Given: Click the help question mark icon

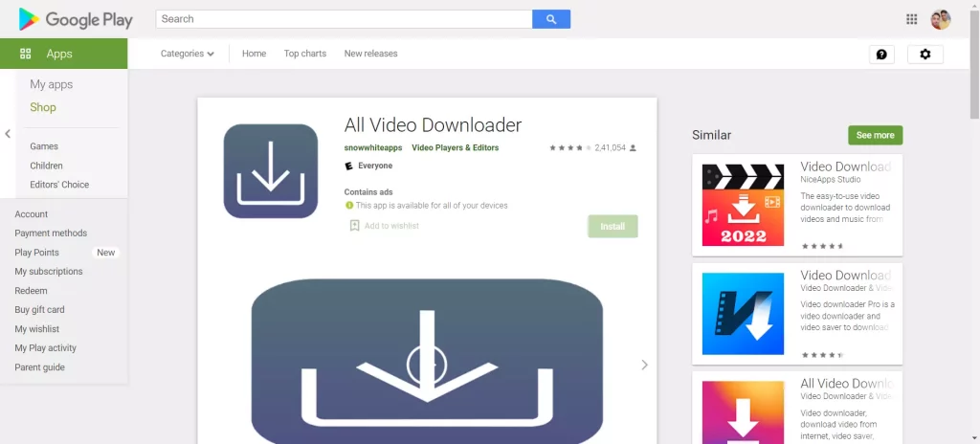Looking at the screenshot, I should 881,55.
